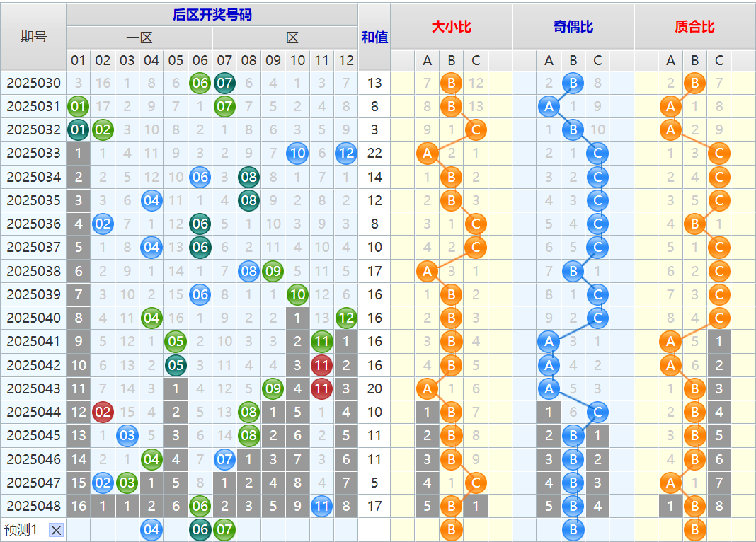This screenshot has width=756, height=542.
Task: Click 质合比 ball A in row 2025047
Action: [x=670, y=483]
